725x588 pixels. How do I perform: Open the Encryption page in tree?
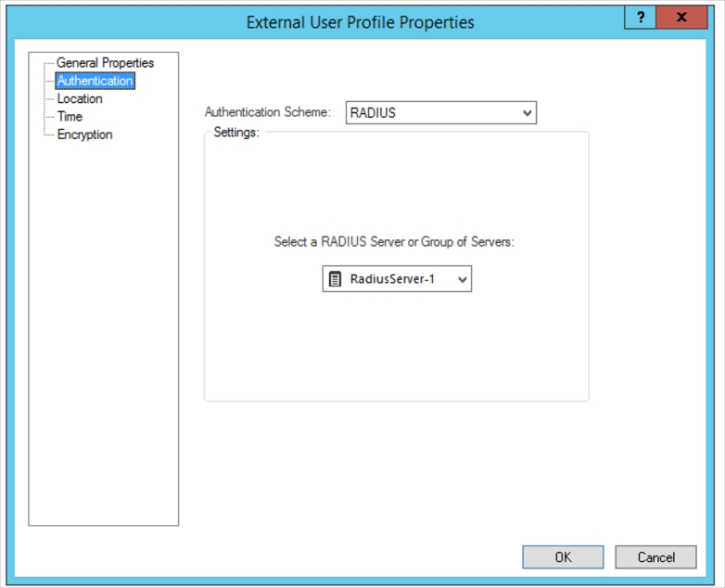pyautogui.click(x=84, y=134)
